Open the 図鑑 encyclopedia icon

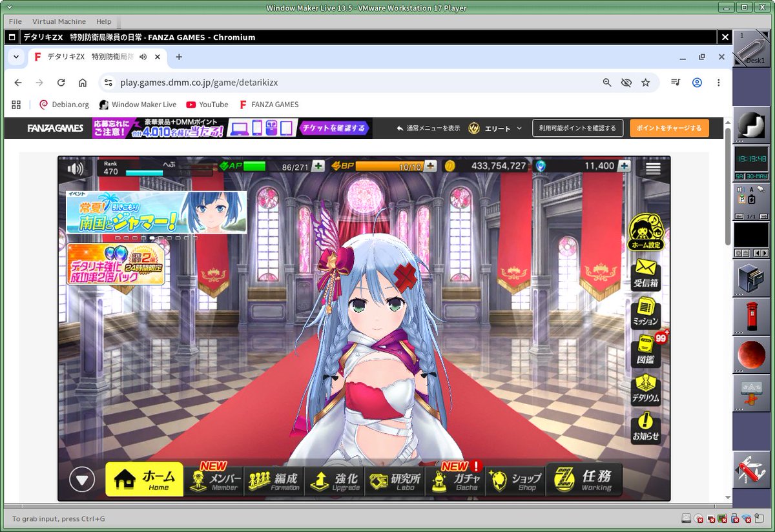coord(646,351)
